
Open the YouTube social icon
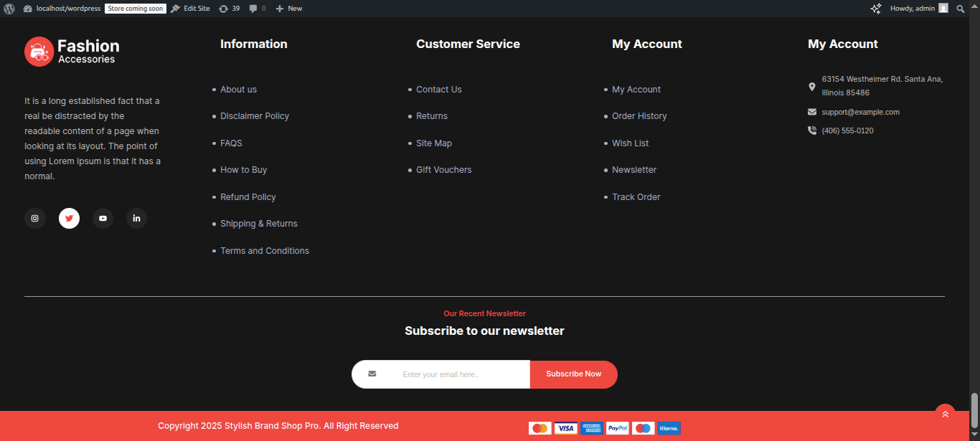point(103,219)
